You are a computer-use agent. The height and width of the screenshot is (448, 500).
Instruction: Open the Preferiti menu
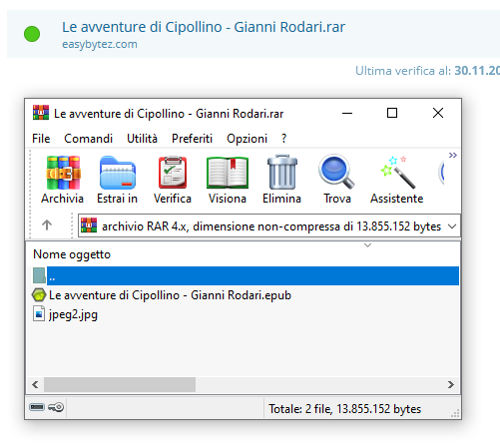point(192,139)
